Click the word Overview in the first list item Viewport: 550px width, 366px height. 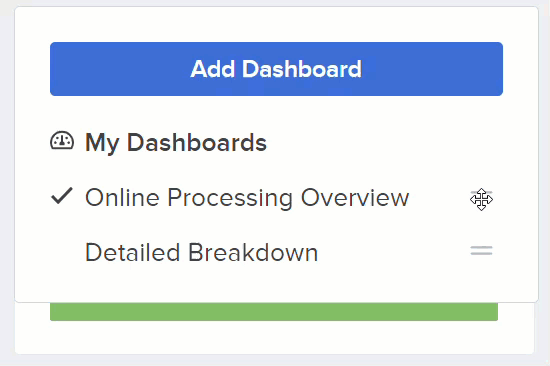tap(355, 198)
